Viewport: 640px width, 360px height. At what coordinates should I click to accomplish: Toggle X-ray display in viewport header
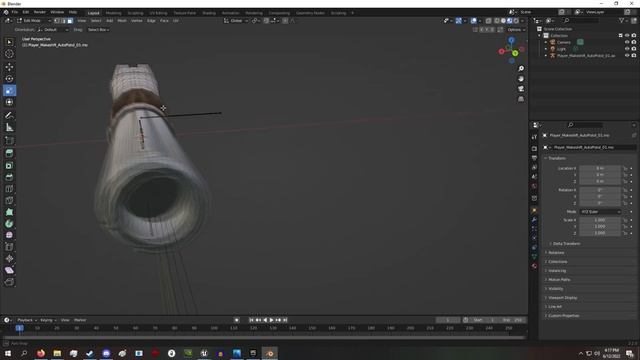[x=488, y=20]
